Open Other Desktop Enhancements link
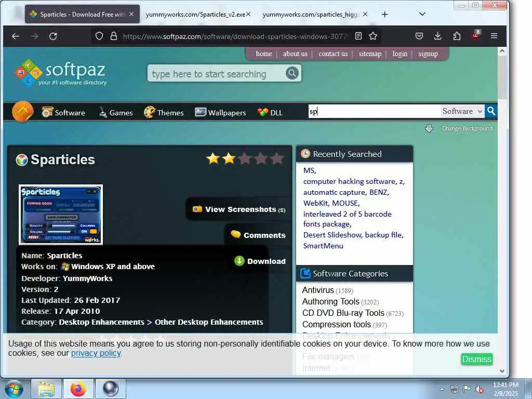 (209, 322)
